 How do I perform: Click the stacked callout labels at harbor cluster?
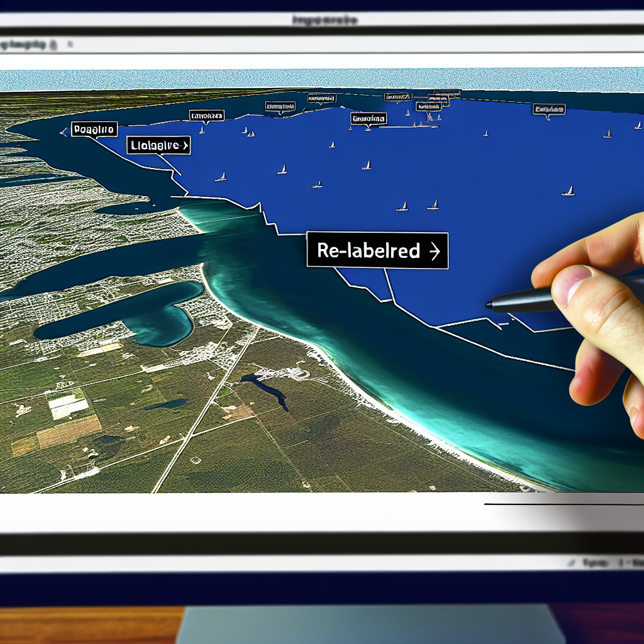click(435, 99)
